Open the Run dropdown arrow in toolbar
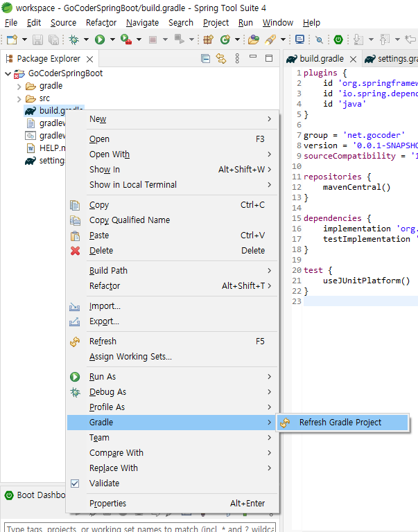 coord(112,39)
